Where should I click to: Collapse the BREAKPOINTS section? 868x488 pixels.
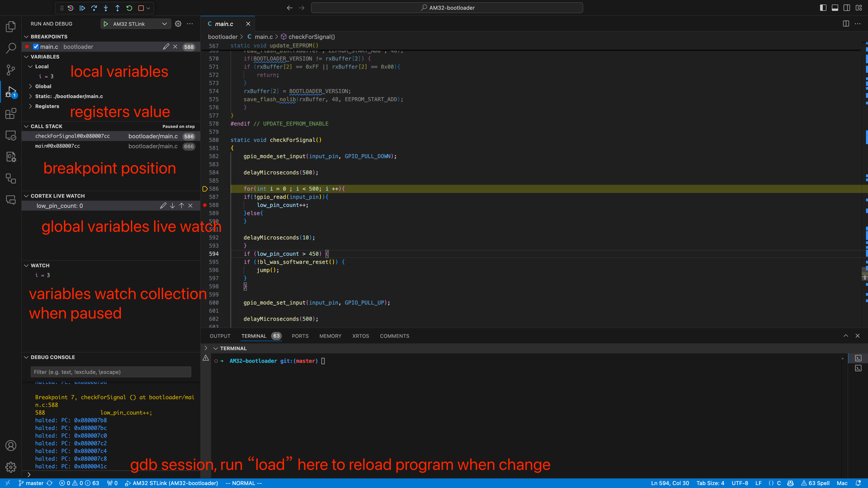pyautogui.click(x=26, y=37)
